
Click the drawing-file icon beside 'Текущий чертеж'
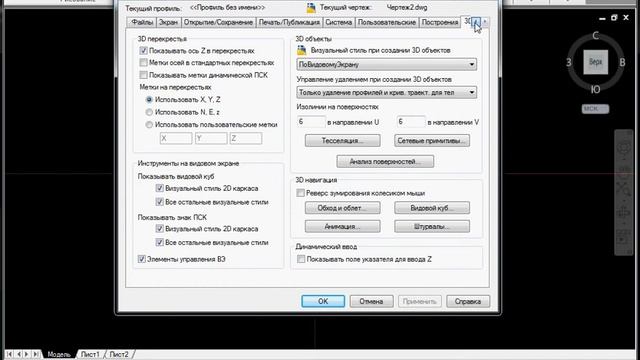[311, 7]
